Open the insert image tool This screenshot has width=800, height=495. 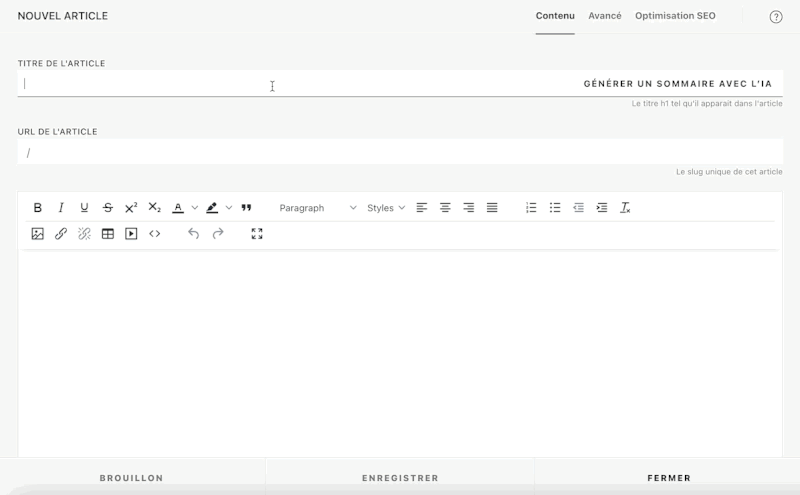point(38,234)
